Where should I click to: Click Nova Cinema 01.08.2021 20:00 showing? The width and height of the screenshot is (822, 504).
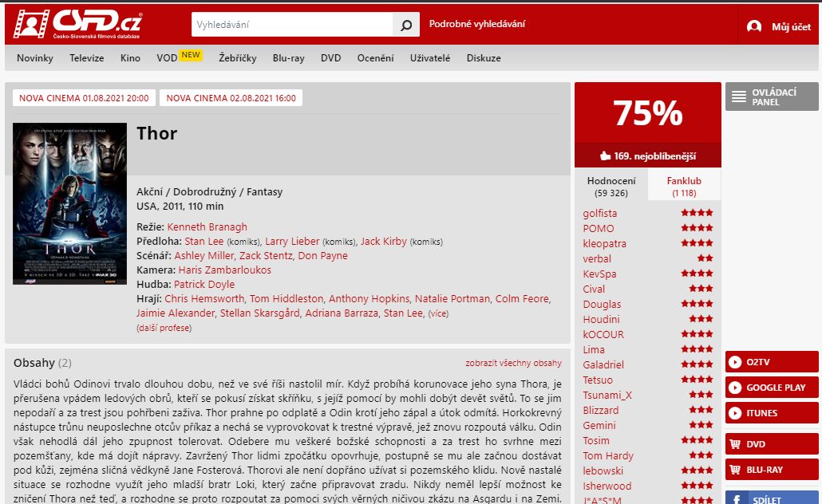coord(84,98)
